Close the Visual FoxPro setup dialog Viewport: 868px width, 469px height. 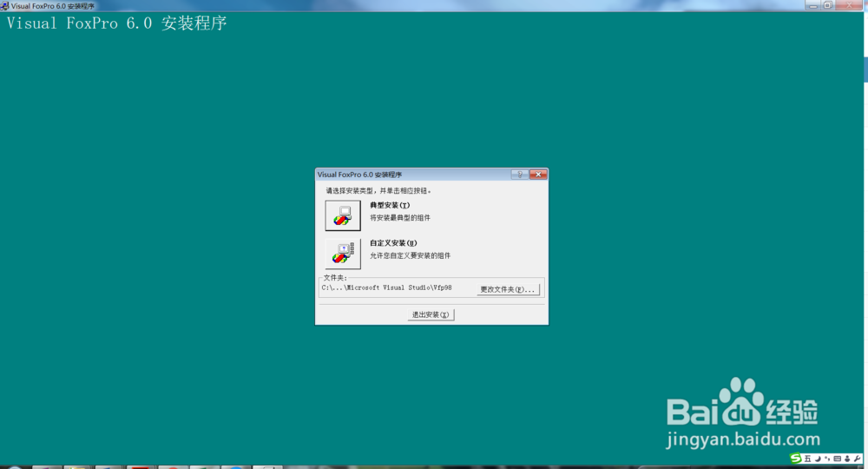pyautogui.click(x=538, y=175)
